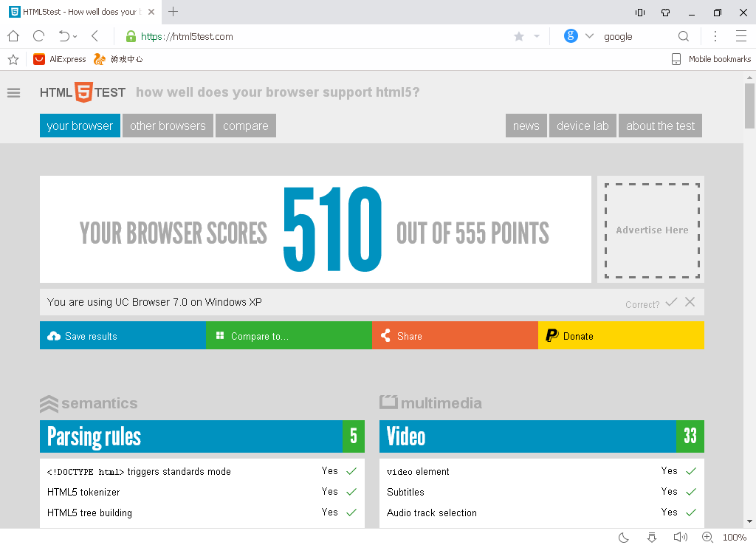Click the Save results button
Screen dimensions: 756x545
tap(123, 335)
